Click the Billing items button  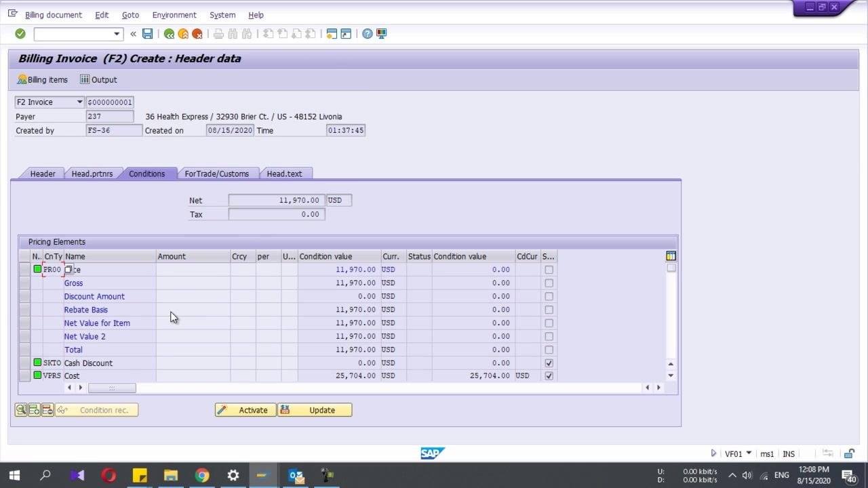42,80
